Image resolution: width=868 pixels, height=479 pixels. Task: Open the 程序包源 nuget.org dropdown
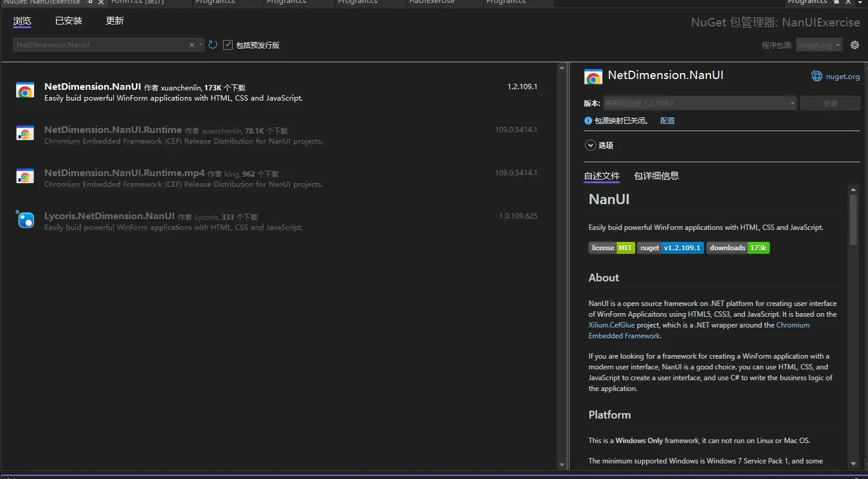coord(819,45)
